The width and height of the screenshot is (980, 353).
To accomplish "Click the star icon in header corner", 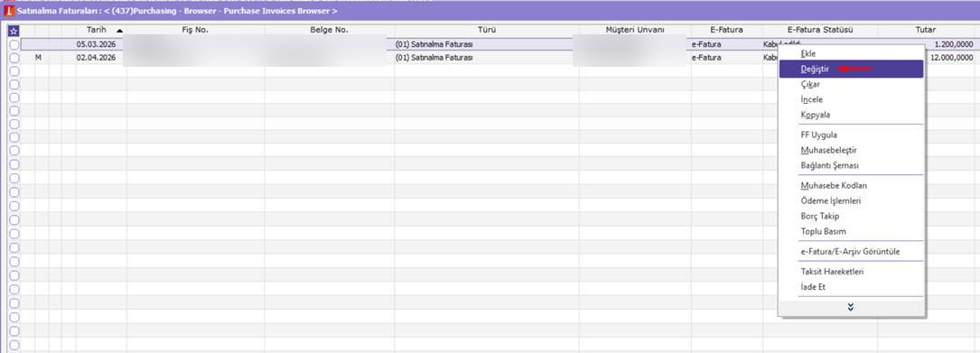I will (14, 31).
